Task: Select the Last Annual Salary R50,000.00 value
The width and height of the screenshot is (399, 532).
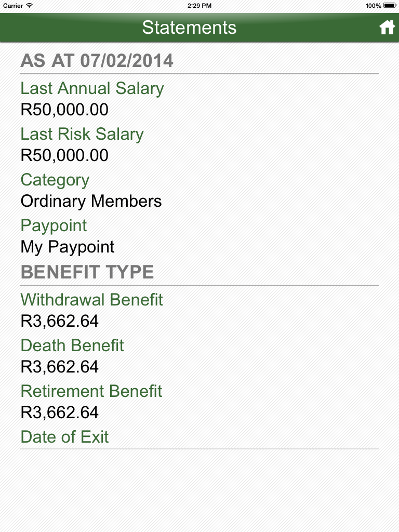Action: coord(64,110)
